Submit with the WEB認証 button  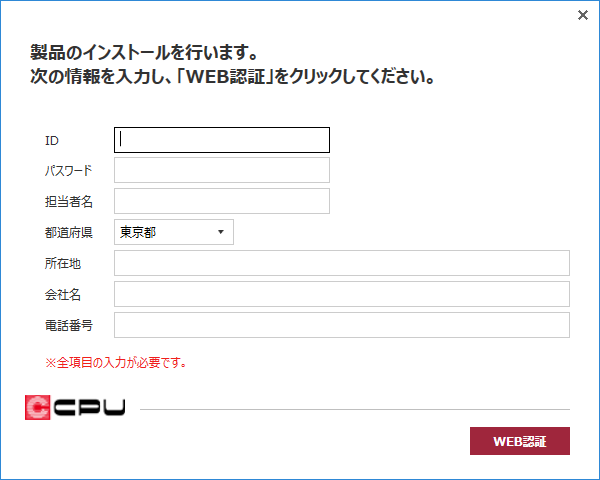pyautogui.click(x=520, y=441)
